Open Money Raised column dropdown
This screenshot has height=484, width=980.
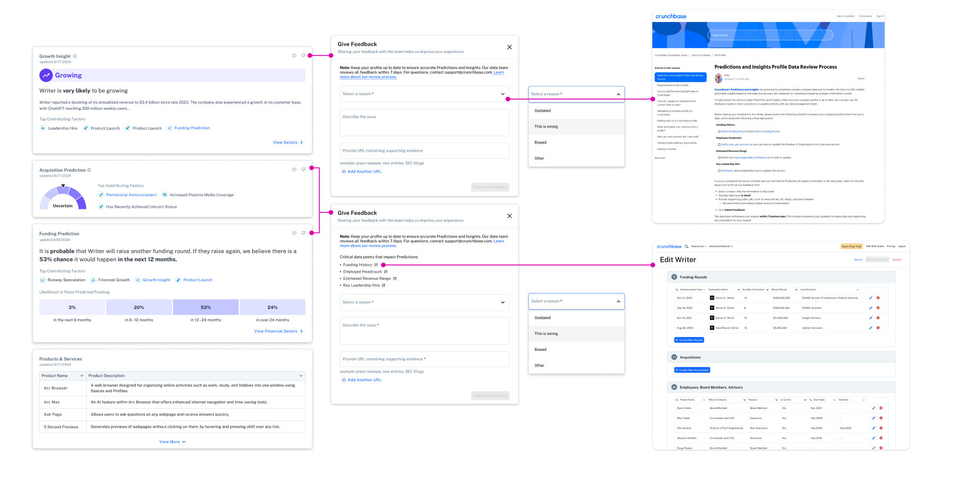[x=795, y=289]
